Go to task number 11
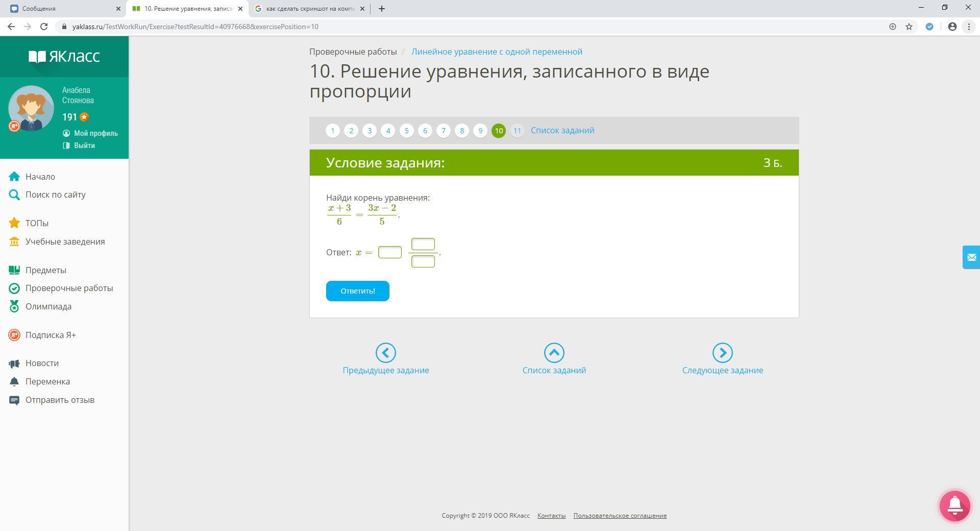Viewport: 980px width, 531px height. 517,131
